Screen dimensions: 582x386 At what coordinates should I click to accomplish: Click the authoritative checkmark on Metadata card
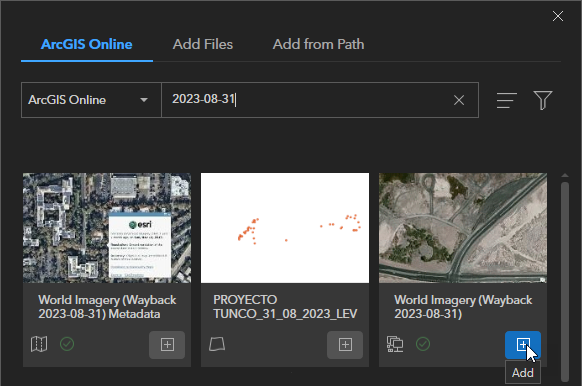(67, 344)
